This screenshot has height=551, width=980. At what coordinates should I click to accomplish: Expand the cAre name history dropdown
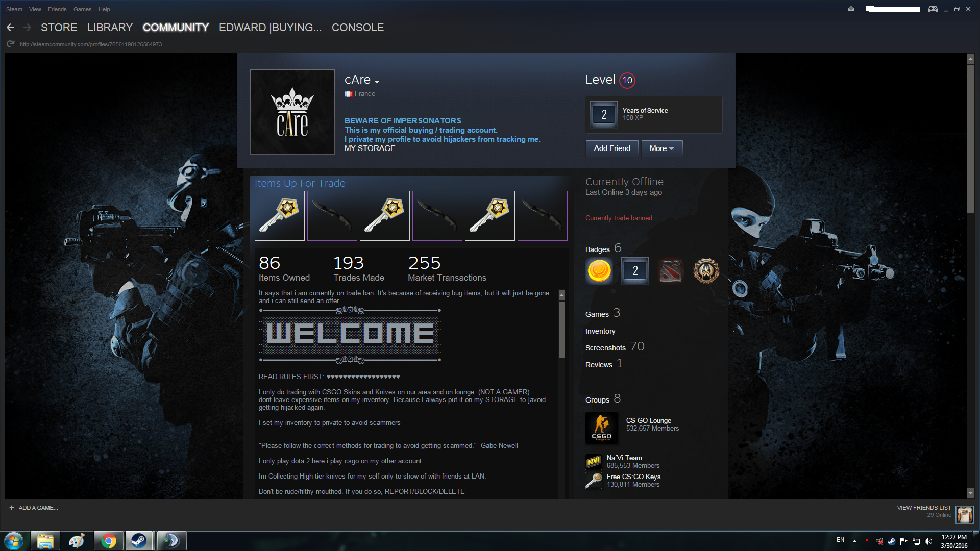point(377,82)
